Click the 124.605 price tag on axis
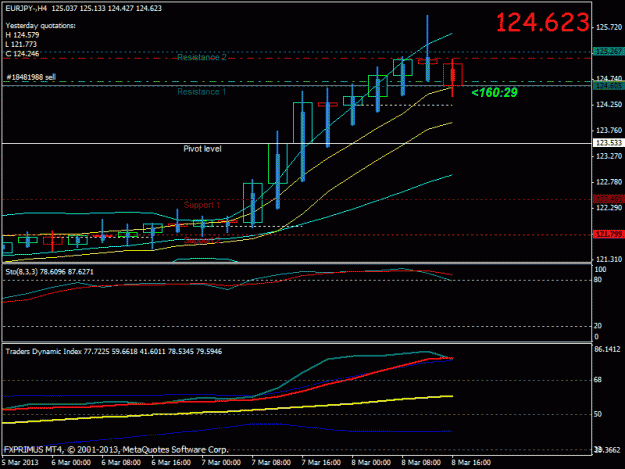 (x=609, y=86)
